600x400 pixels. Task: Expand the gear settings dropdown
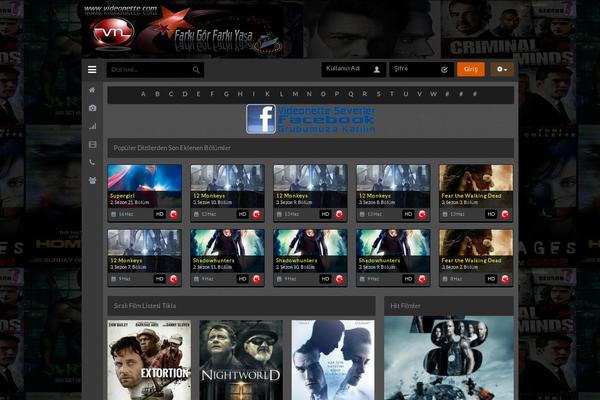502,69
